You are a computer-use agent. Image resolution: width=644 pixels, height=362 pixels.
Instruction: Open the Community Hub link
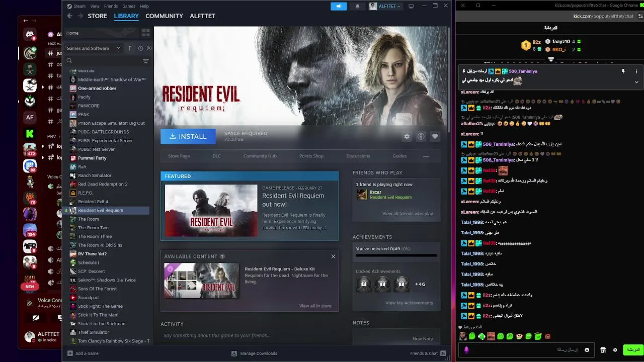tap(260, 156)
